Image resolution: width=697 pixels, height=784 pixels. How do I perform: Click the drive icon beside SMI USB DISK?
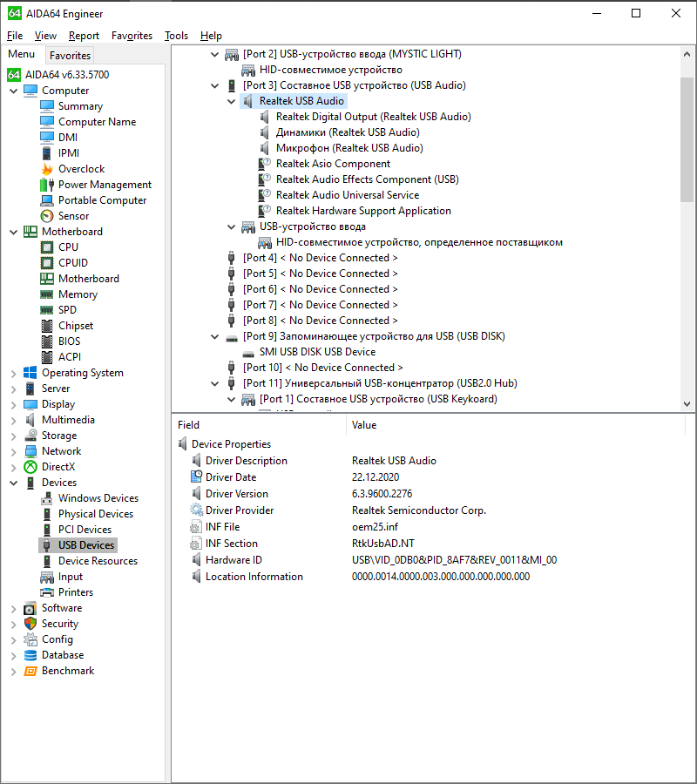click(x=248, y=353)
